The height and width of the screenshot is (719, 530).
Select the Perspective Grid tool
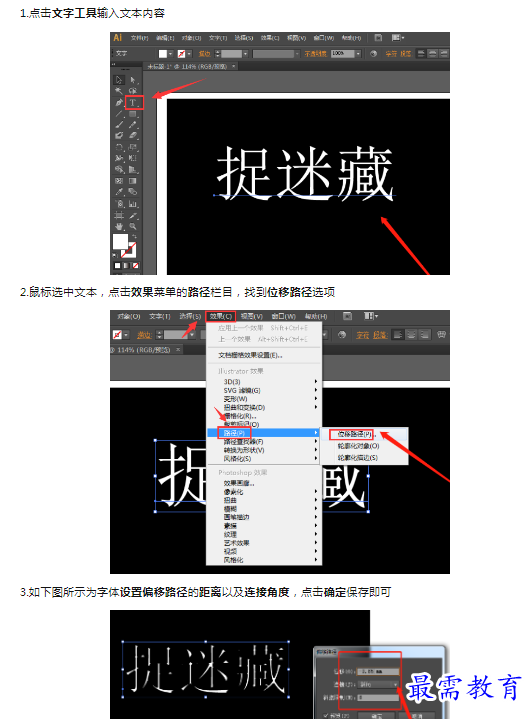pyautogui.click(x=133, y=170)
